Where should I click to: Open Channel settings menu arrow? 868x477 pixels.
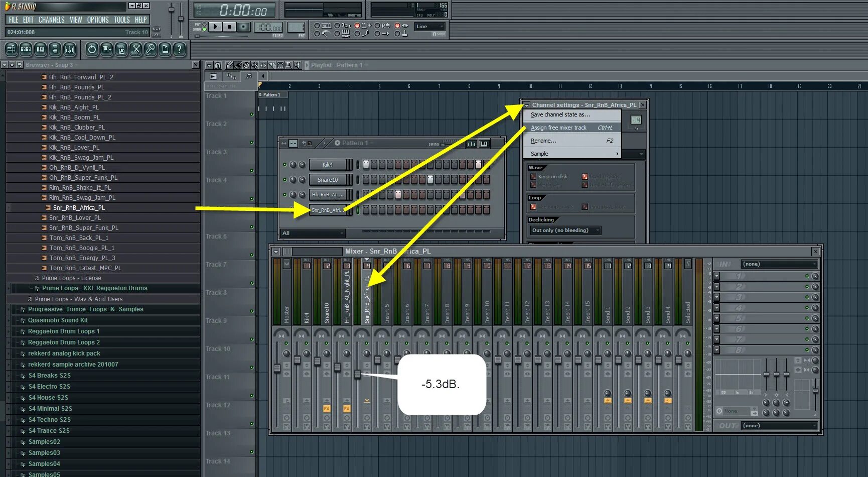[527, 105]
